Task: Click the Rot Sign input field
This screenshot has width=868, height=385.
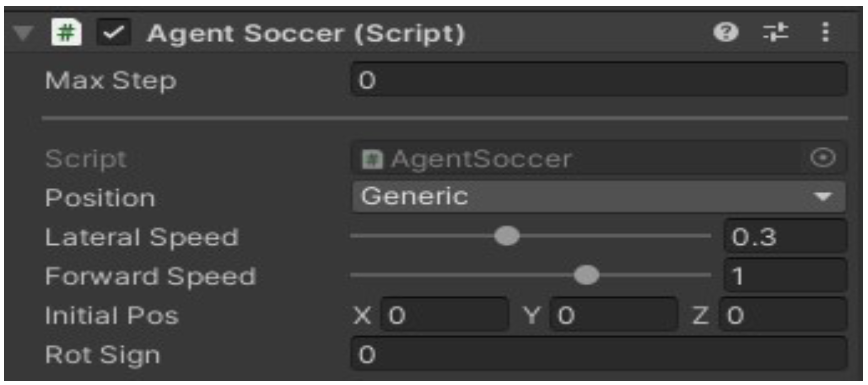Action: click(598, 354)
